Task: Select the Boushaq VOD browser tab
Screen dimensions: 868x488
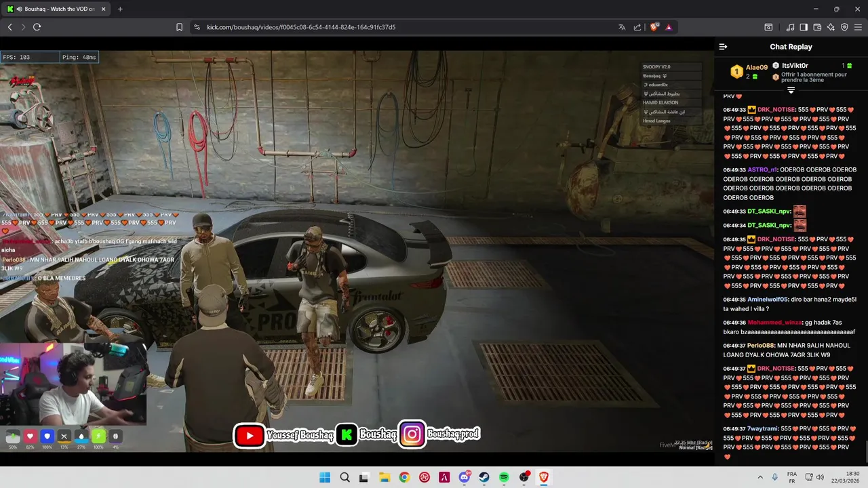Action: [x=57, y=9]
